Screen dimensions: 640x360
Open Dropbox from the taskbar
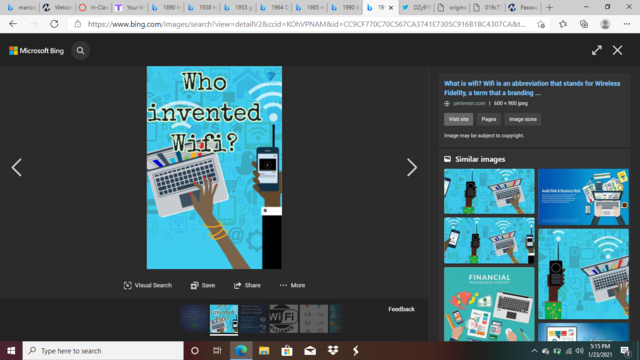tap(333, 351)
